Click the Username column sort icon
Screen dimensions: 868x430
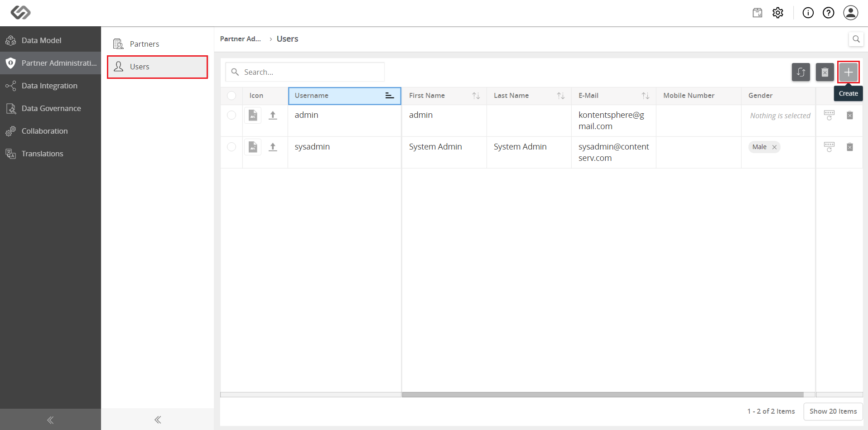pyautogui.click(x=390, y=96)
